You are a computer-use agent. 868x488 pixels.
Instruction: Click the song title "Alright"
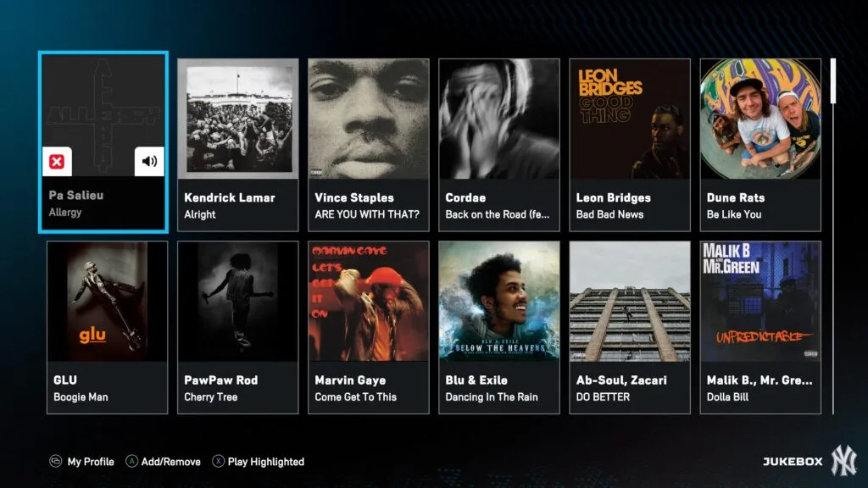200,214
